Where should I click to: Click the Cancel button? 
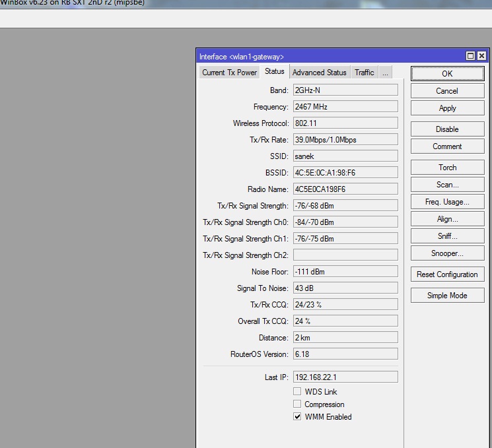[x=447, y=91]
